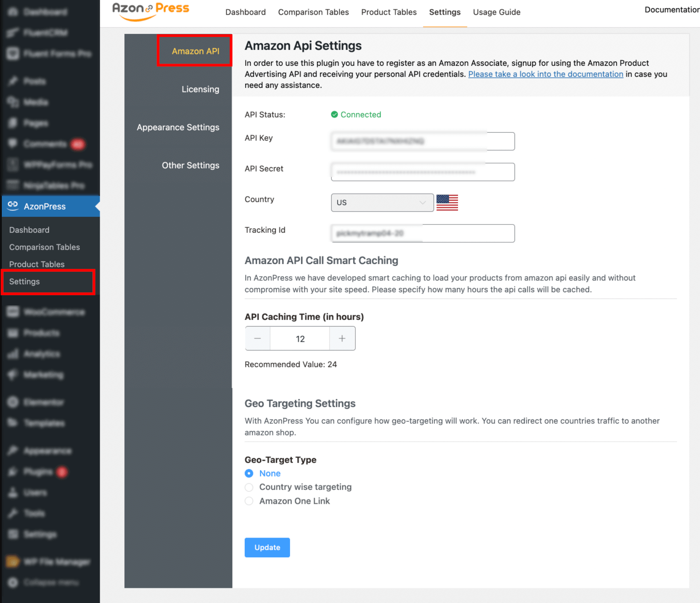Screen dimensions: 700x603
Task: Click the AzonPress sidebar menu label
Action: (x=45, y=206)
